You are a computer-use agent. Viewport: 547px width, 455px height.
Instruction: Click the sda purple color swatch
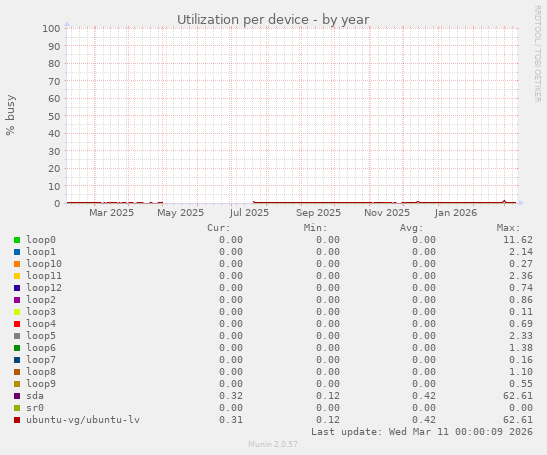pos(17,396)
